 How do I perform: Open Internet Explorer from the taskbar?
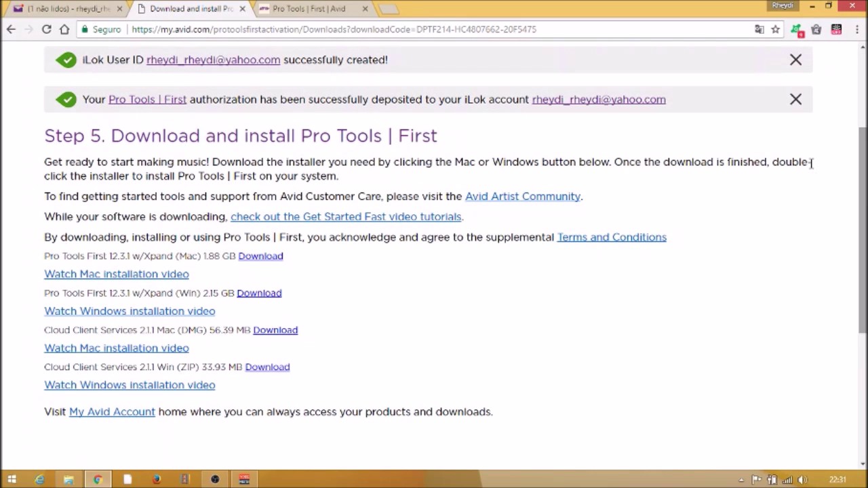point(39,479)
